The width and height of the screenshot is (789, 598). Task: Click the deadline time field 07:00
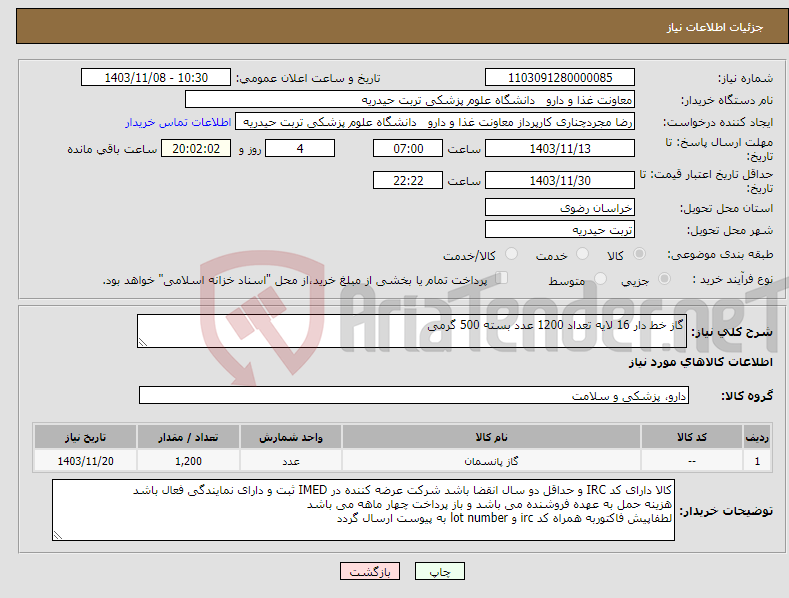point(408,148)
